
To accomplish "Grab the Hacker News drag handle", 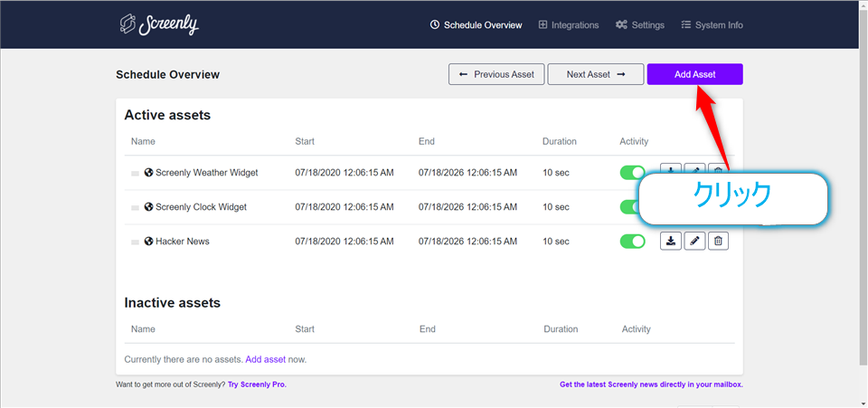I will [135, 242].
